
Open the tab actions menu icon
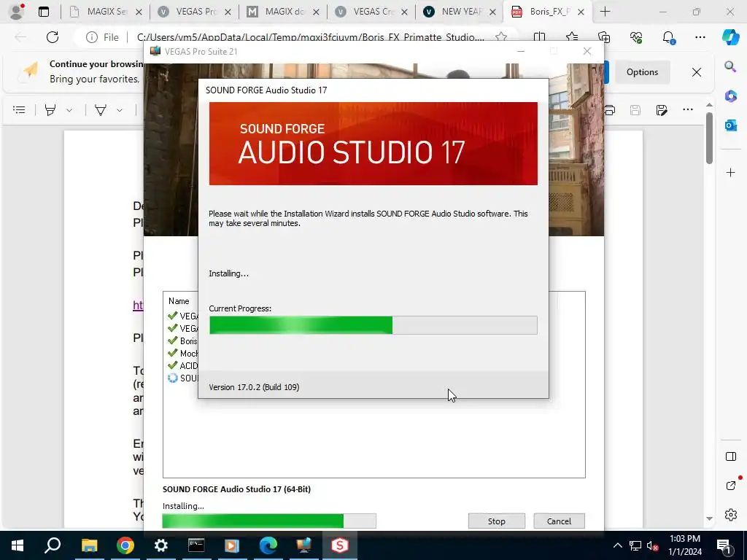coord(44,12)
